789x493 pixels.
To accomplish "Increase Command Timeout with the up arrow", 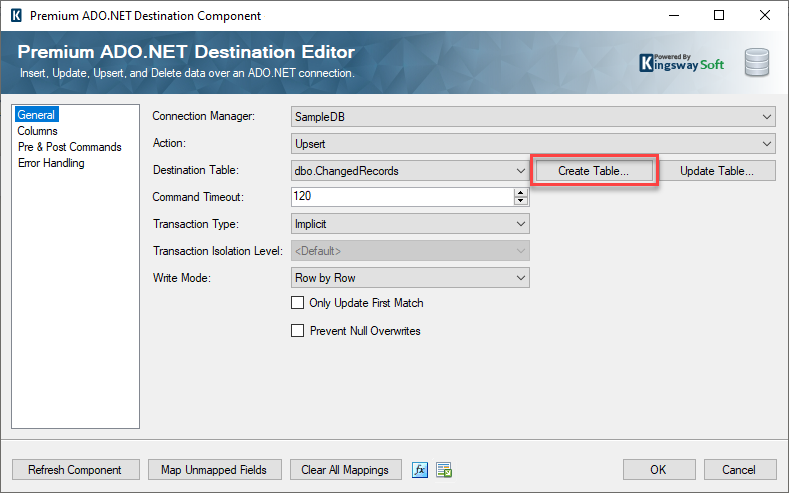I will point(521,193).
